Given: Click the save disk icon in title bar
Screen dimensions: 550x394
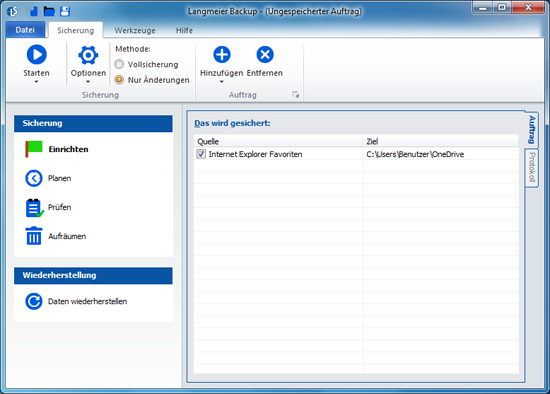Looking at the screenshot, I should tap(65, 12).
